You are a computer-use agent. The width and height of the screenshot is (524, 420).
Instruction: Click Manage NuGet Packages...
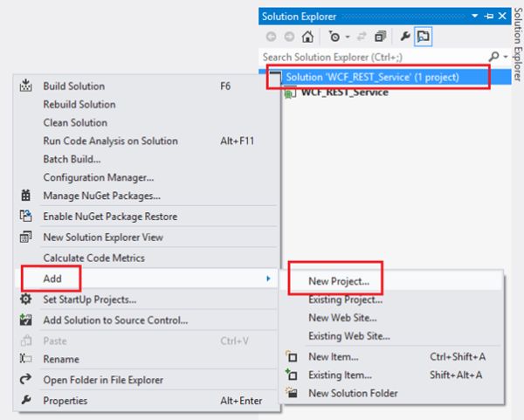coord(101,196)
